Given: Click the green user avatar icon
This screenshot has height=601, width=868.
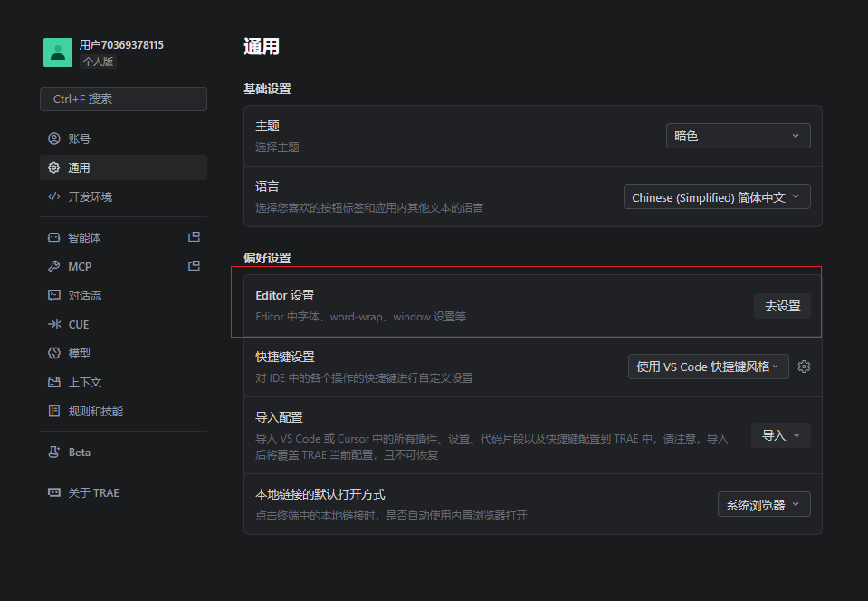Looking at the screenshot, I should coord(58,52).
